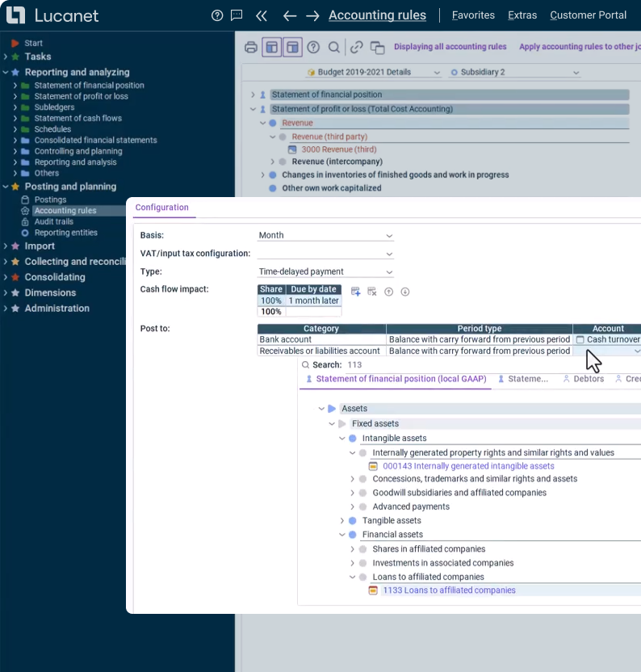The image size is (641, 672).
Task: Open the Basis dropdown showing Month
Action: [x=325, y=236]
